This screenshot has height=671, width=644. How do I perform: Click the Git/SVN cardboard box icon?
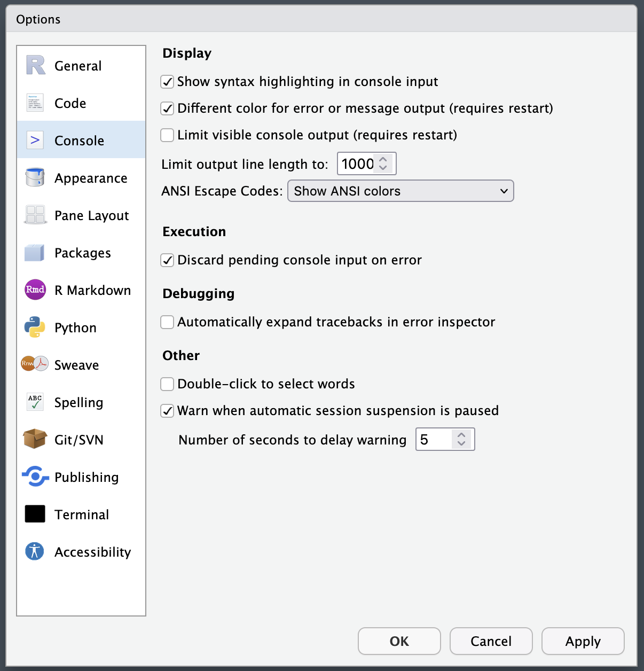[x=35, y=439]
